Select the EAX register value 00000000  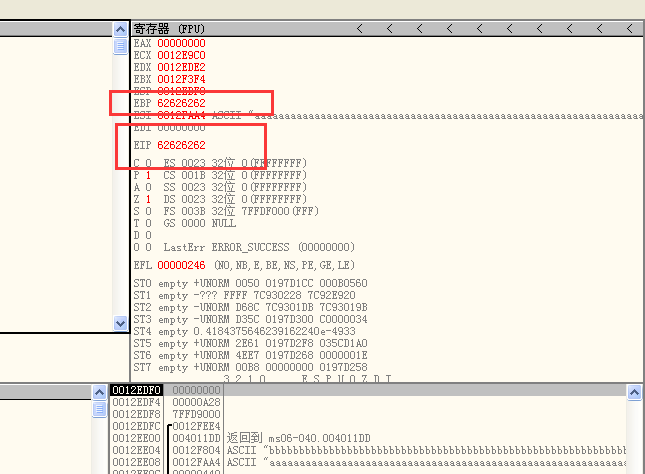(181, 44)
